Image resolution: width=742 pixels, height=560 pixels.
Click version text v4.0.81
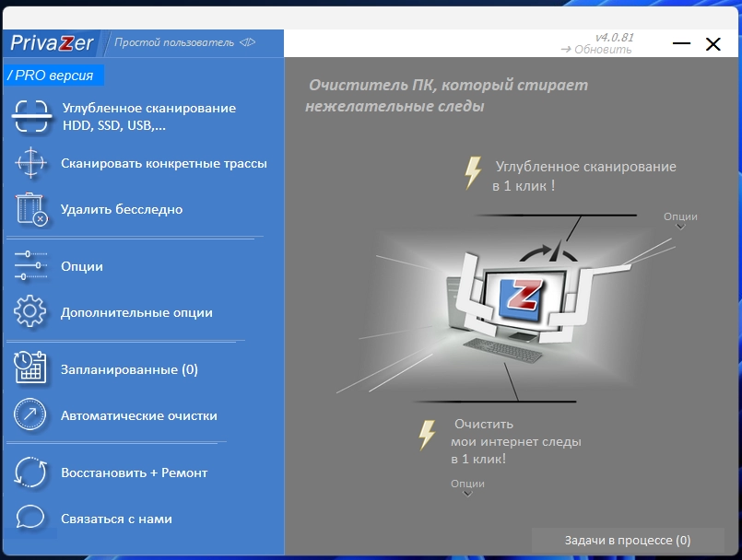614,38
